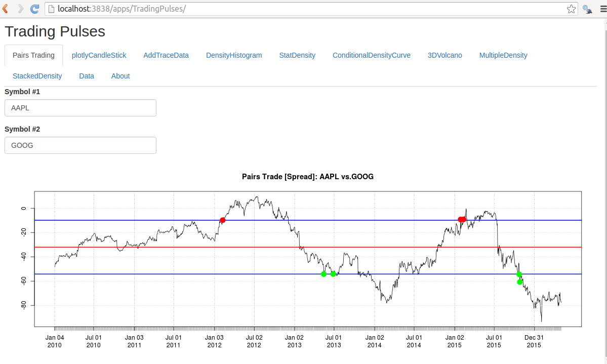Open the StatDensity tab
Image resolution: width=607 pixels, height=364 pixels.
point(297,55)
